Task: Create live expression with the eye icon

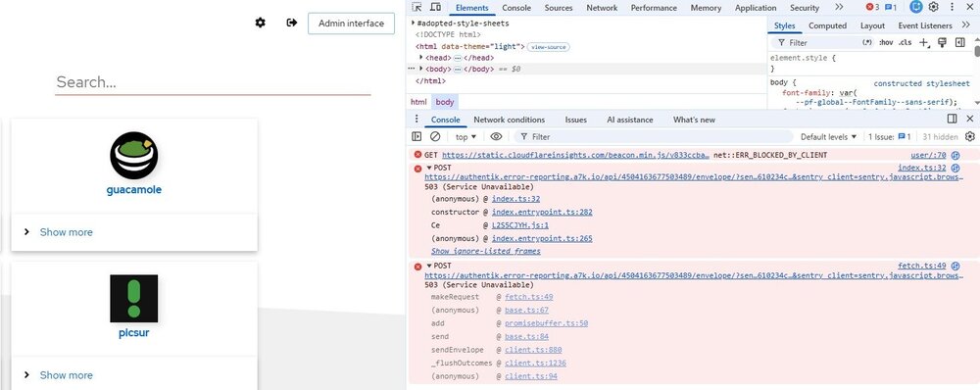Action: (496, 136)
